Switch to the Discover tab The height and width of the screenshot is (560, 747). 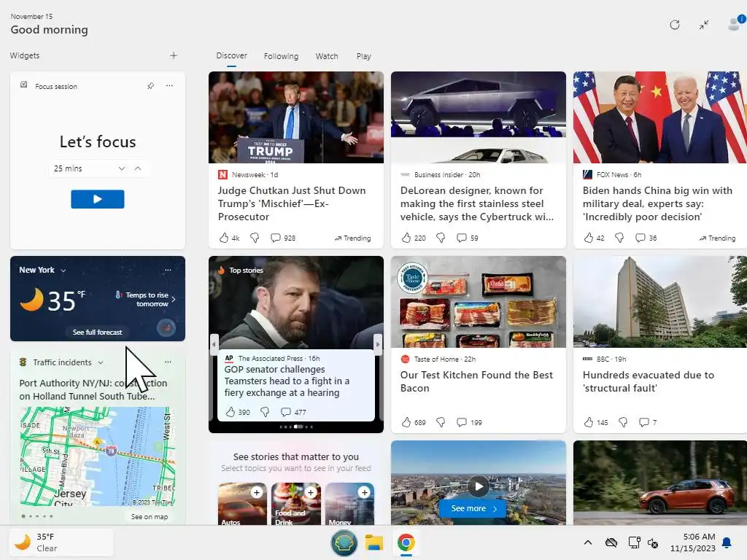click(x=231, y=55)
